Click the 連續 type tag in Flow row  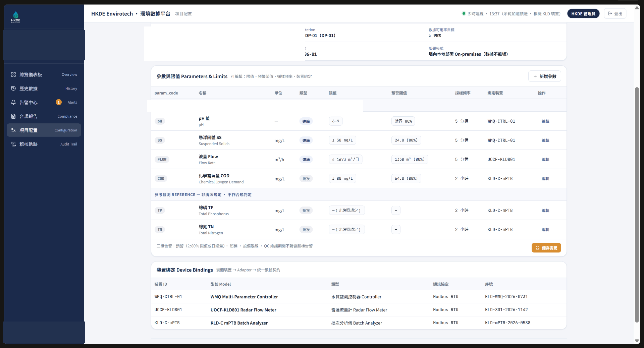[x=306, y=160]
